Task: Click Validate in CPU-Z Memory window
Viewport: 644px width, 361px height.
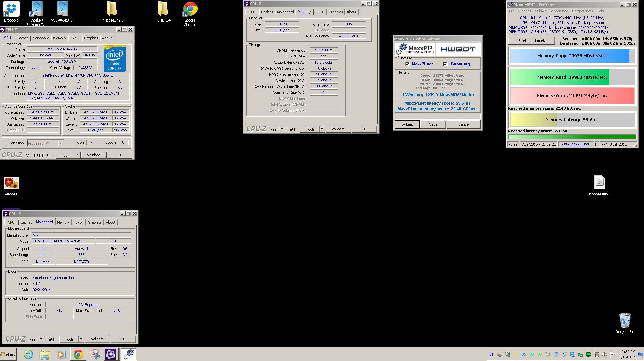Action: click(x=338, y=129)
